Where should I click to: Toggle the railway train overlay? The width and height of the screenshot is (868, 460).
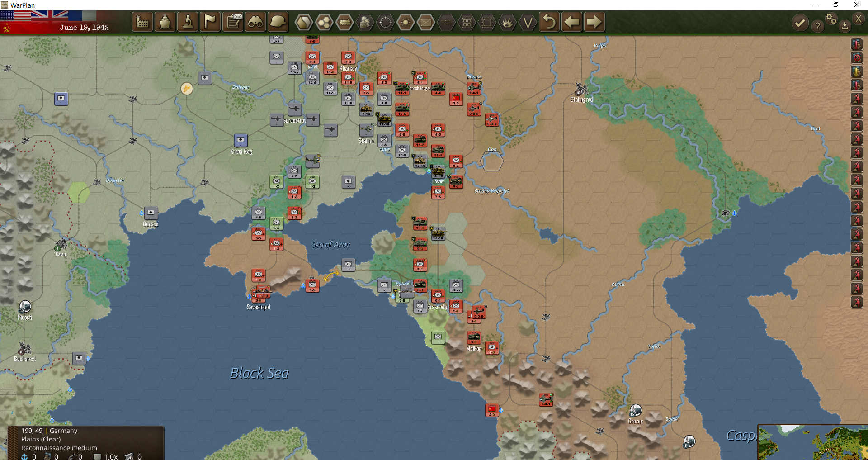coord(344,22)
